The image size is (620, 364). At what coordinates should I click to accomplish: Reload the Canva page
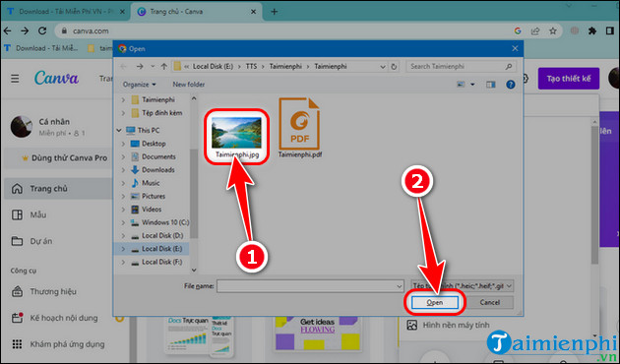click(x=42, y=30)
